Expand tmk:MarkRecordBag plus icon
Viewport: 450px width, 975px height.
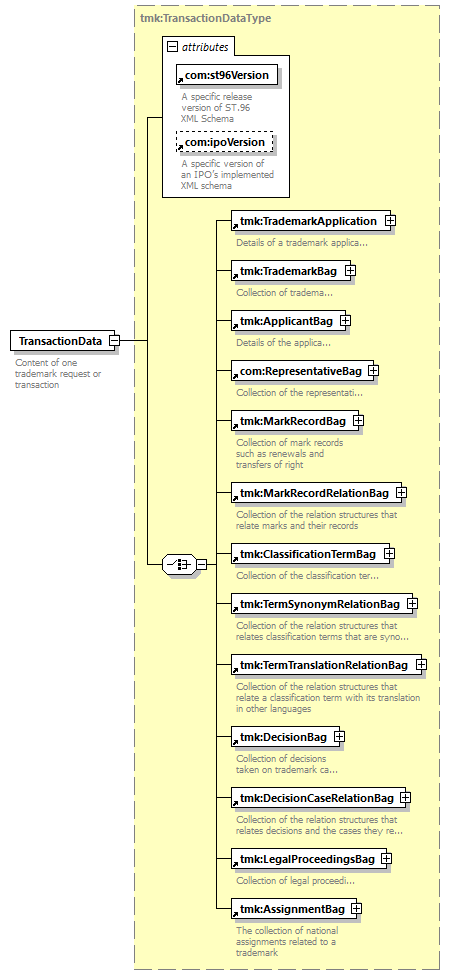coord(359,421)
